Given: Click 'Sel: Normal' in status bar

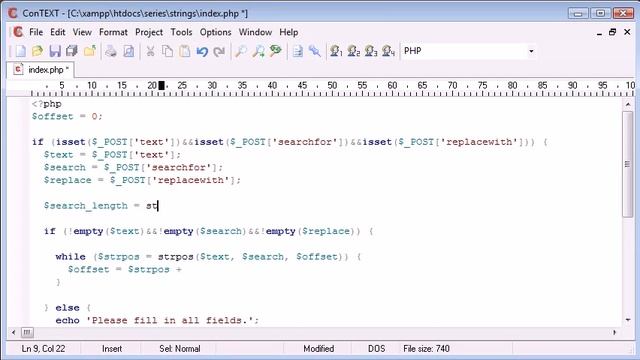Looking at the screenshot, I should point(180,349).
